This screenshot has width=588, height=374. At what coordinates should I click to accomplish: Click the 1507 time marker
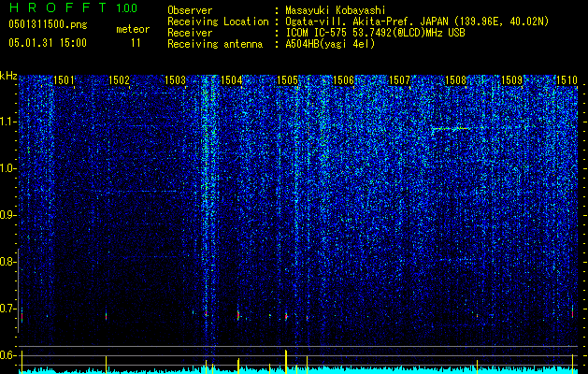(400, 80)
